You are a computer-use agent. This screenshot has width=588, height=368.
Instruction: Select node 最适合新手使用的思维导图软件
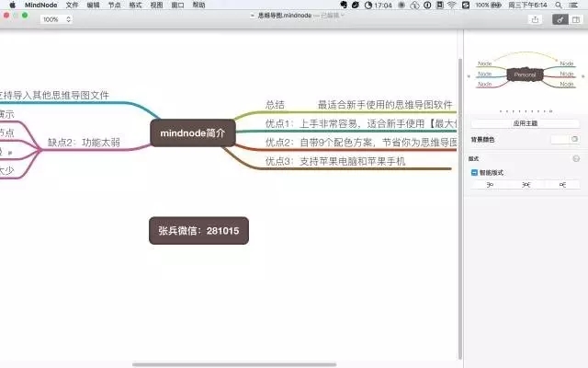[385, 105]
